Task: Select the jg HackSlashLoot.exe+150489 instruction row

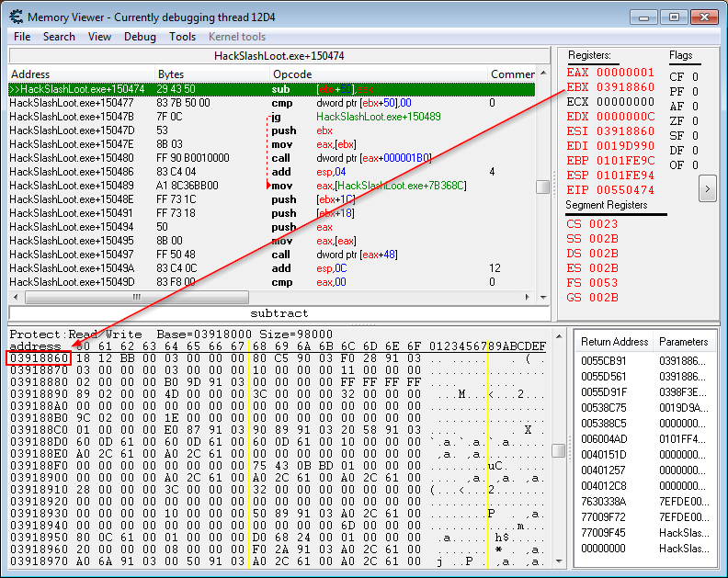Action: tap(272, 117)
